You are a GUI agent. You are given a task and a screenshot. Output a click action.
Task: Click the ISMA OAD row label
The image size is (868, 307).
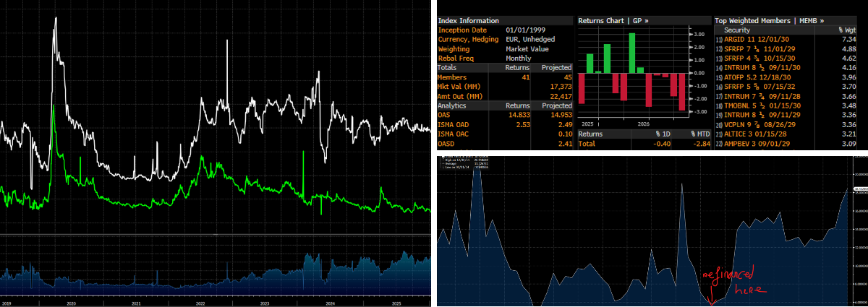(454, 124)
